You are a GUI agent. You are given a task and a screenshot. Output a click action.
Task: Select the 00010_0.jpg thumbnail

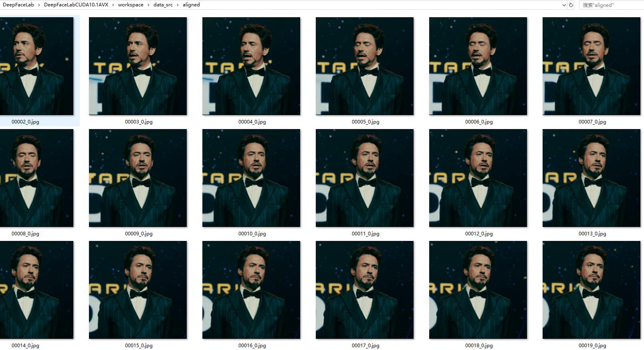251,178
